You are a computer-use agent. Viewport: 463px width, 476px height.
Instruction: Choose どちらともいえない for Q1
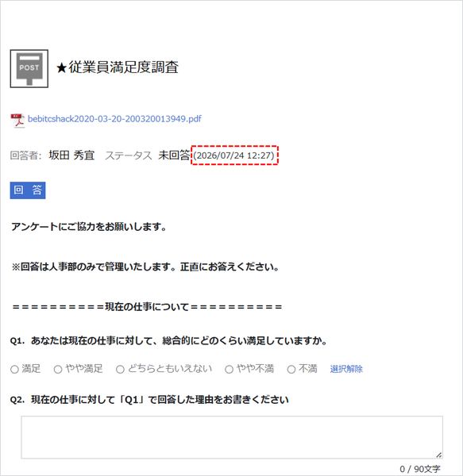120,370
